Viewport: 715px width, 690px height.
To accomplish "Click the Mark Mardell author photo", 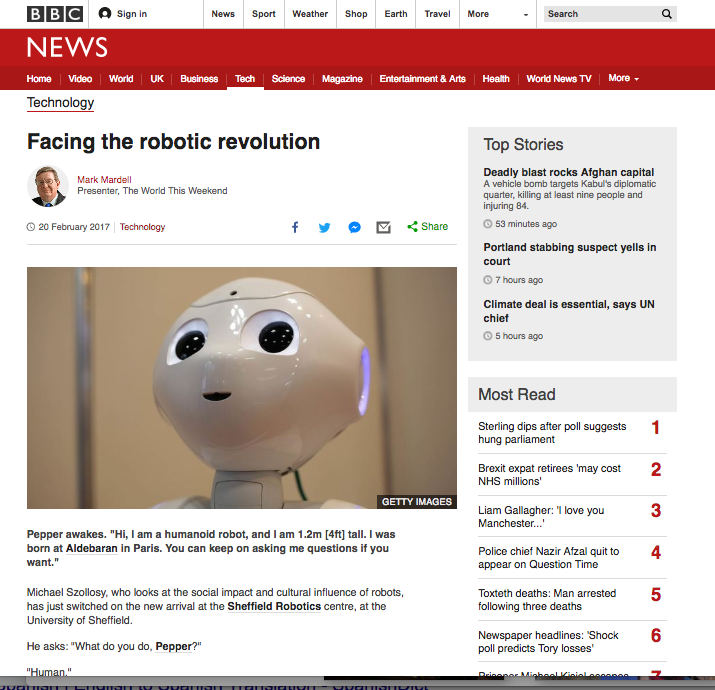I will (x=47, y=186).
